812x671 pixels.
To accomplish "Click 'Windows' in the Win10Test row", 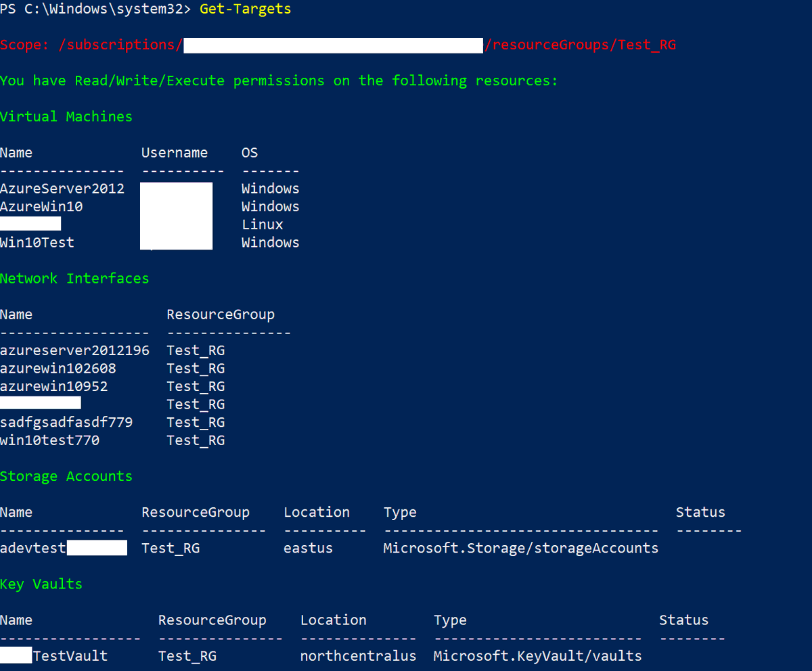I will pyautogui.click(x=271, y=242).
